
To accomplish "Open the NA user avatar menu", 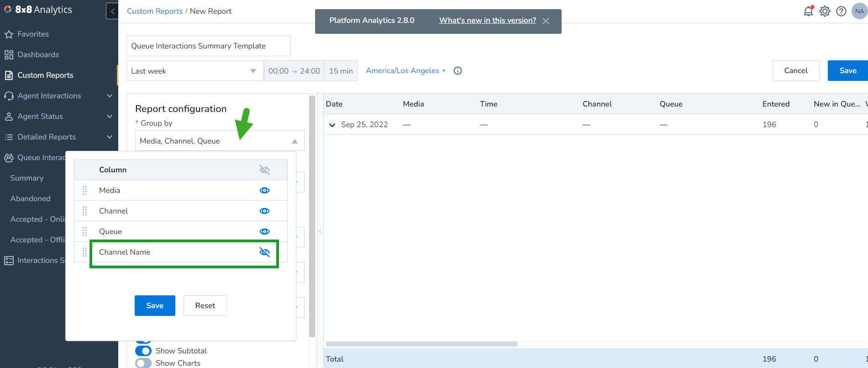I will tap(859, 11).
